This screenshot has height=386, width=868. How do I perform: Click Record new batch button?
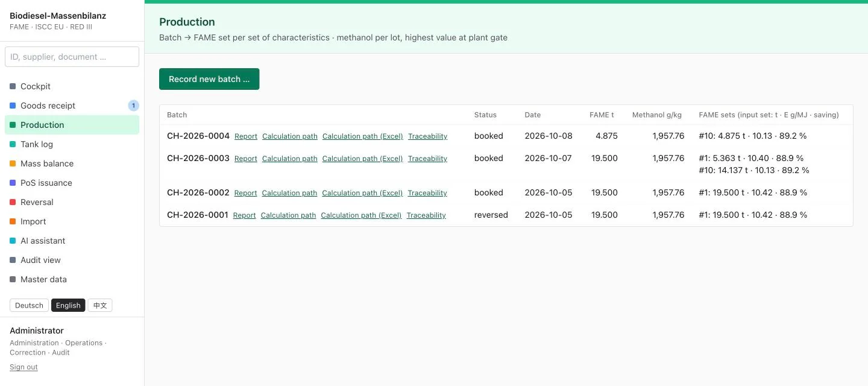point(209,79)
